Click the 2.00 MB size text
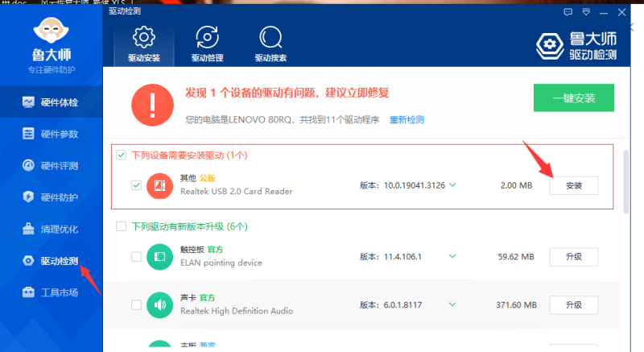 pos(516,185)
